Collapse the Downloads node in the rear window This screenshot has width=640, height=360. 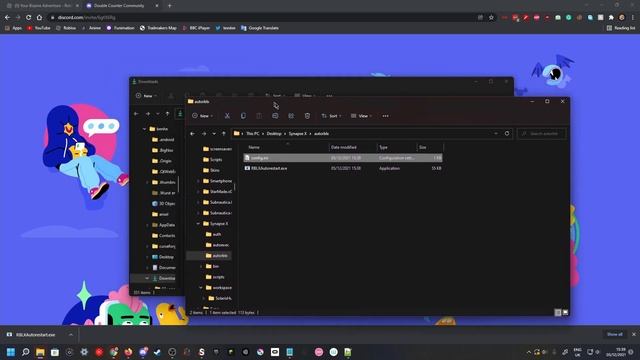[x=147, y=278]
